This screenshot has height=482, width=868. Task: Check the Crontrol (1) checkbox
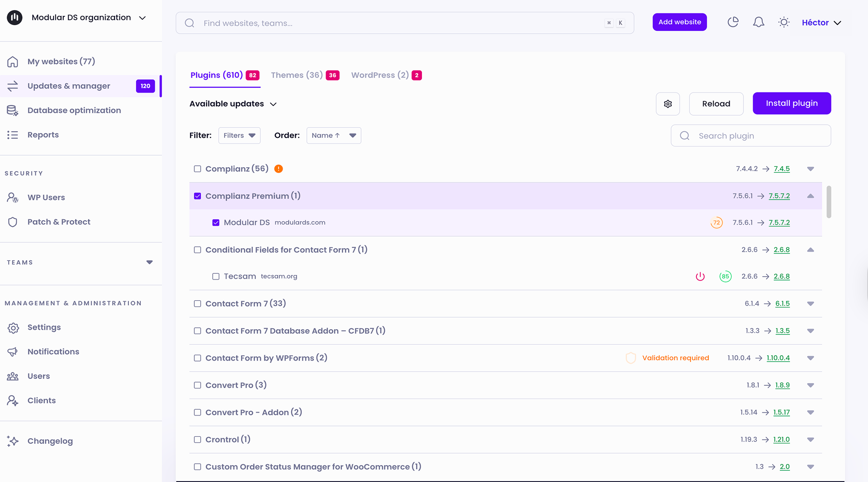click(x=197, y=440)
